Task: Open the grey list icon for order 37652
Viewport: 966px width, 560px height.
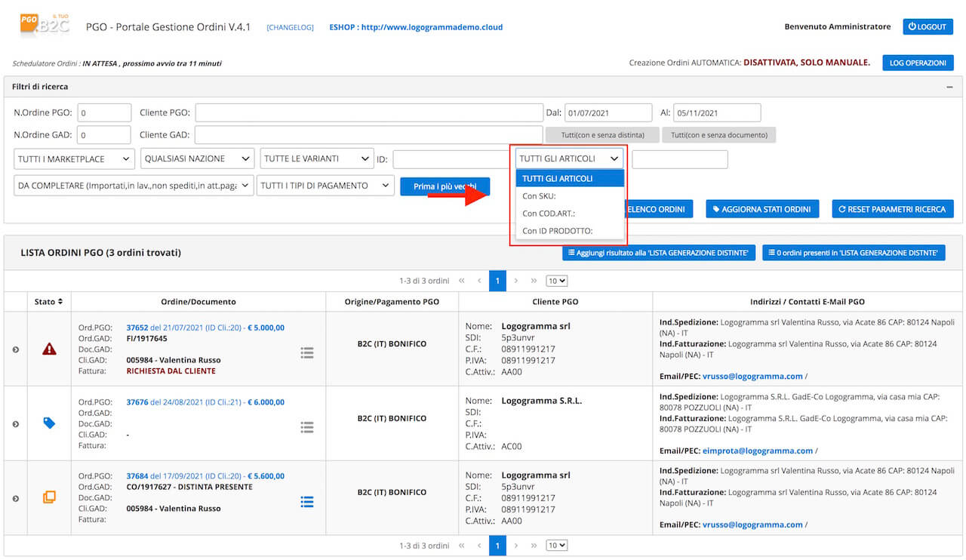Action: [x=307, y=352]
